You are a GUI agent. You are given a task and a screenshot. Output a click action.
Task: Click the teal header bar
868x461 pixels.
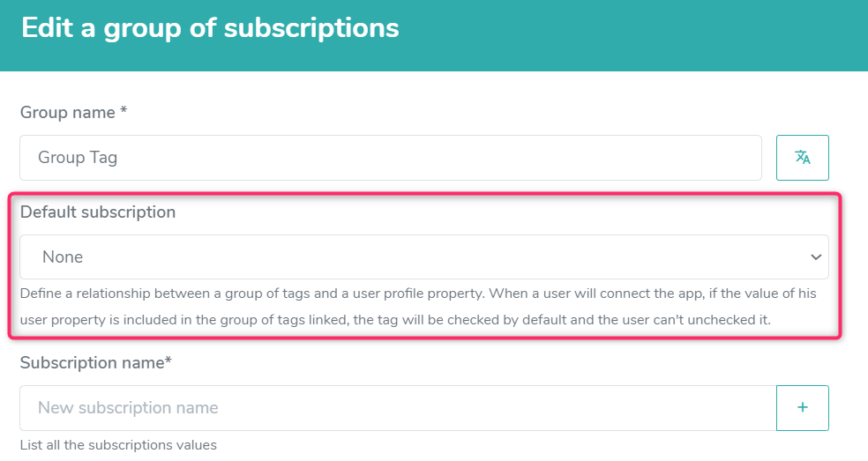click(434, 35)
